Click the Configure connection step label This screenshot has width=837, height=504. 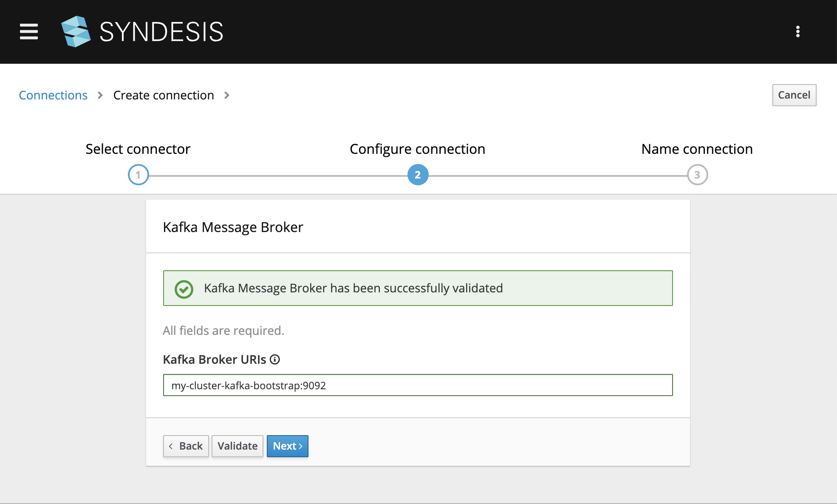[x=418, y=149]
